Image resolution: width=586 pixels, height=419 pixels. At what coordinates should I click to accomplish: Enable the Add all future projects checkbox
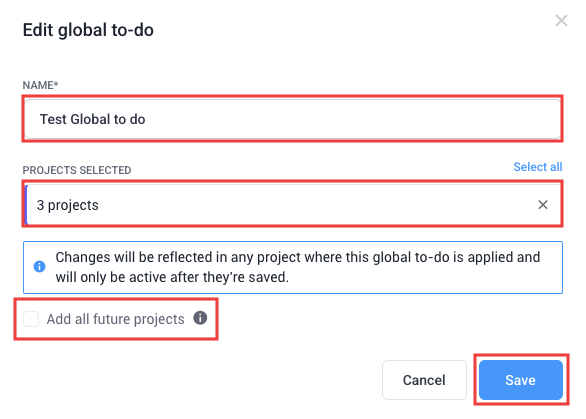31,319
